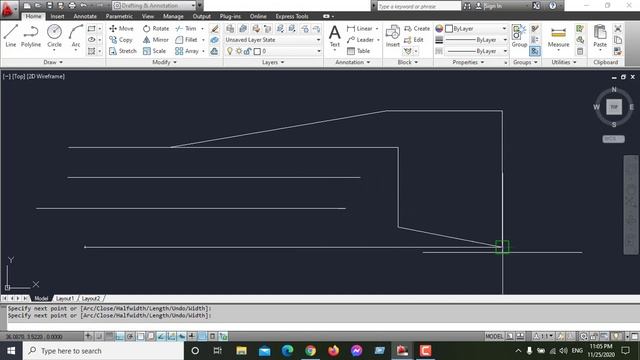Open the lineweight ByLayer dropdown

pos(476,40)
